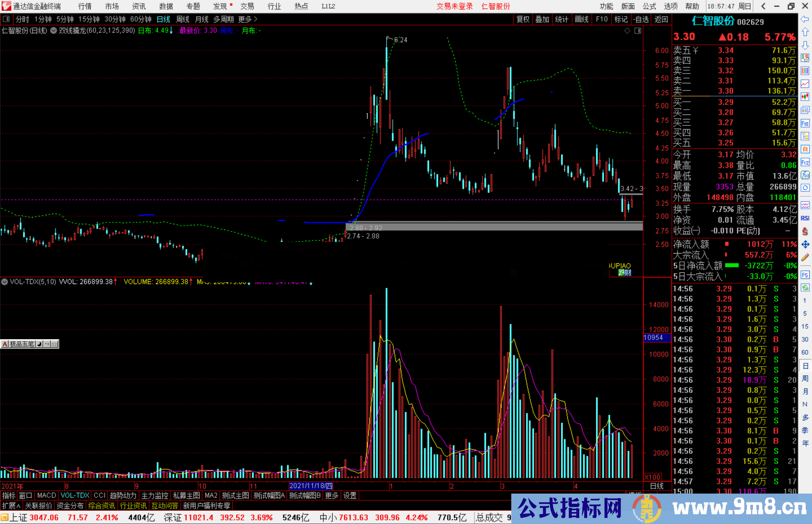This screenshot has height=524, width=812.
Task: Open the 行情 menu
Action: coord(85,6)
